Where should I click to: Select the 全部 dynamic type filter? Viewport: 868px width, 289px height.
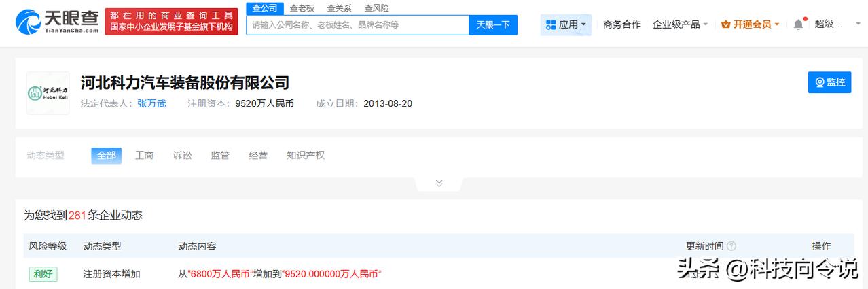[x=107, y=155]
